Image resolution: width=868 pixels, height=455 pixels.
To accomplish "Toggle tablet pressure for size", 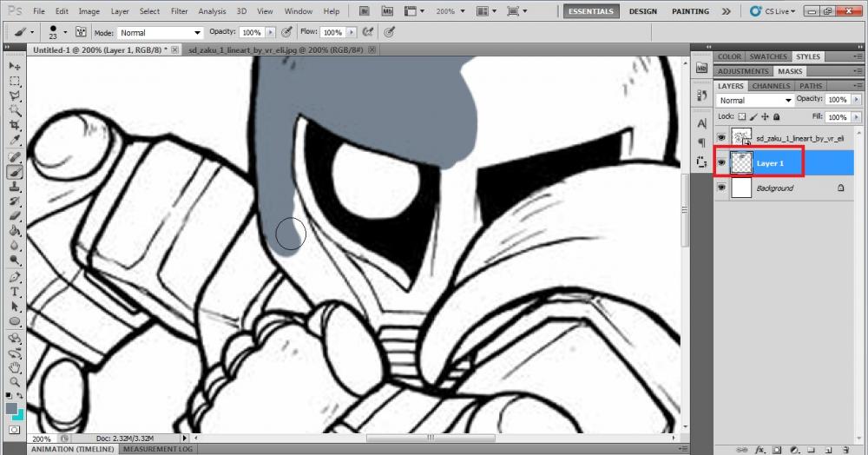I will point(390,32).
